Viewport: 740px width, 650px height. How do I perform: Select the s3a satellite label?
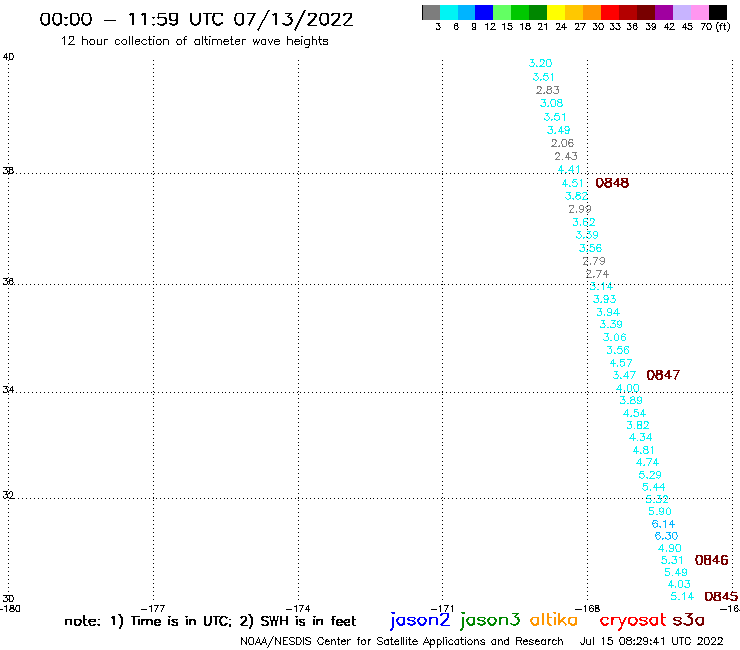click(688, 620)
